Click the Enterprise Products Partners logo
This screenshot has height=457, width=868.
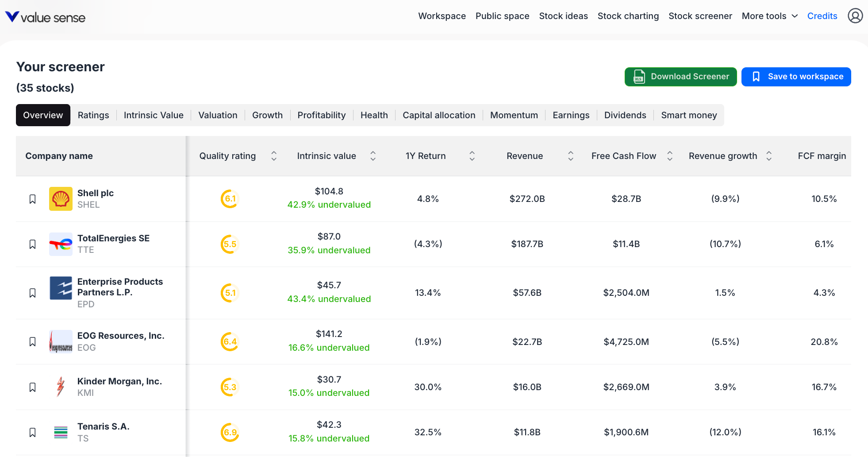click(x=61, y=288)
